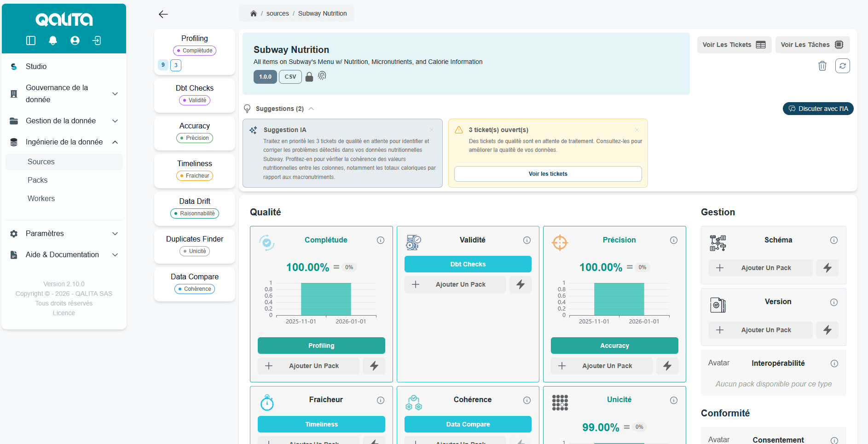Click the lock icon under Subway Nutrition

[309, 77]
